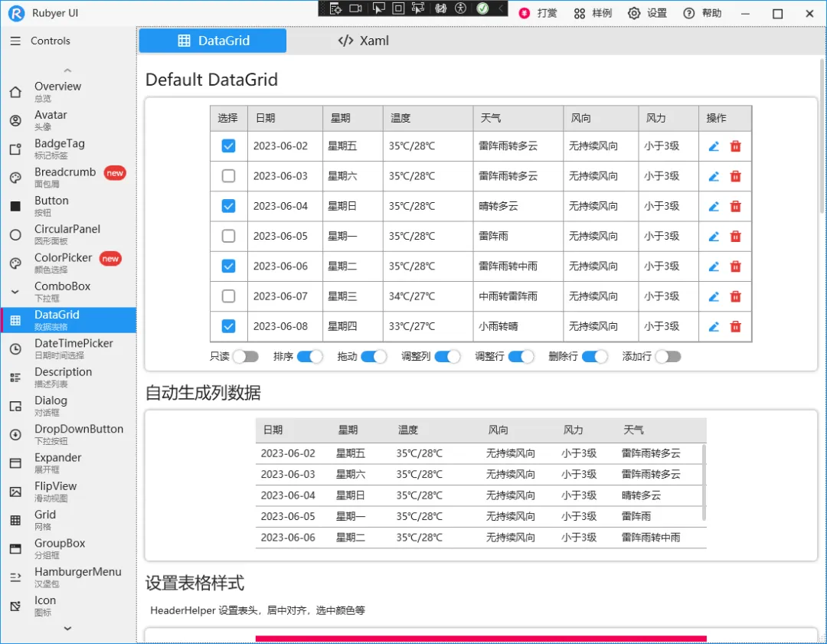Screen dimensions: 827x644
Task: Click the 打赏 donate icon in the title bar
Action: tap(524, 13)
